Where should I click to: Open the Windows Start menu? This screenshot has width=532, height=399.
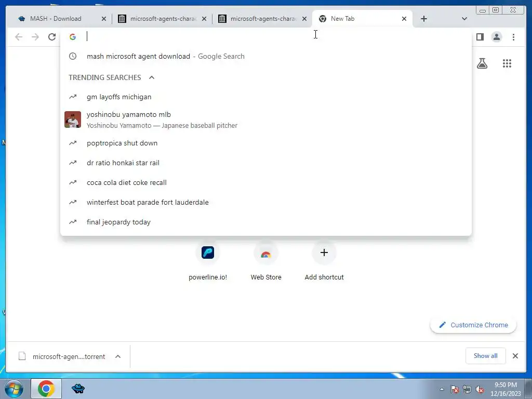coord(14,389)
